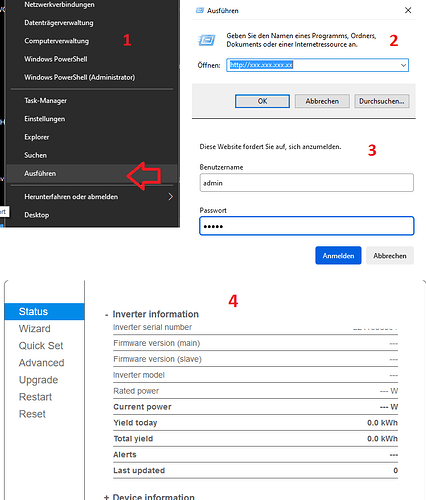Select the Upgrade sidebar tab
426x500 pixels.
click(39, 380)
